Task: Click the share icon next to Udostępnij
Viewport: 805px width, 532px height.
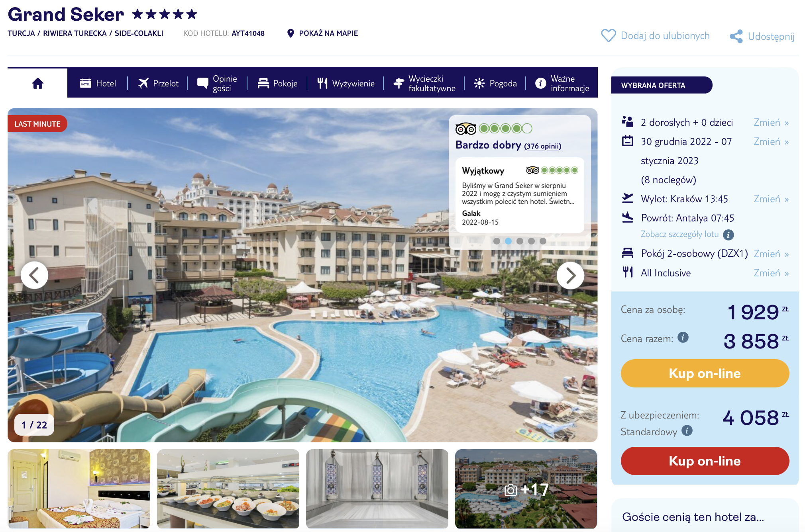Action: coord(736,36)
